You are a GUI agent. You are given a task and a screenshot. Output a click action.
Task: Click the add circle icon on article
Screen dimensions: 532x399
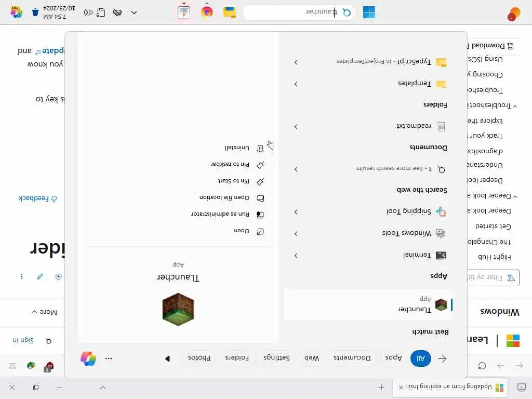tap(58, 276)
